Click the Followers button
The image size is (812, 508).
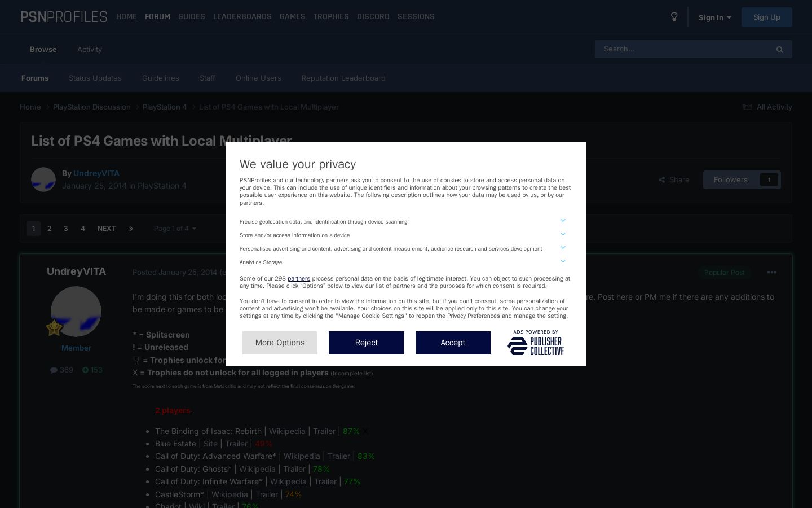[742, 179]
